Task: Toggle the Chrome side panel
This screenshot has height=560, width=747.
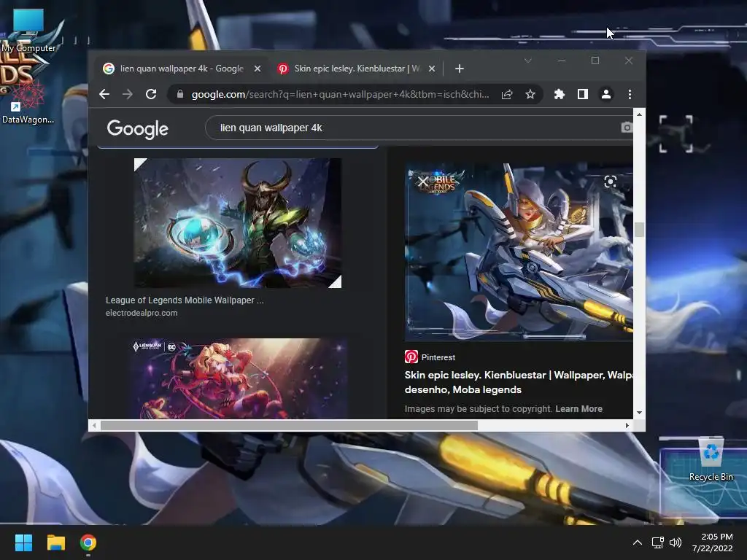Action: 583,94
